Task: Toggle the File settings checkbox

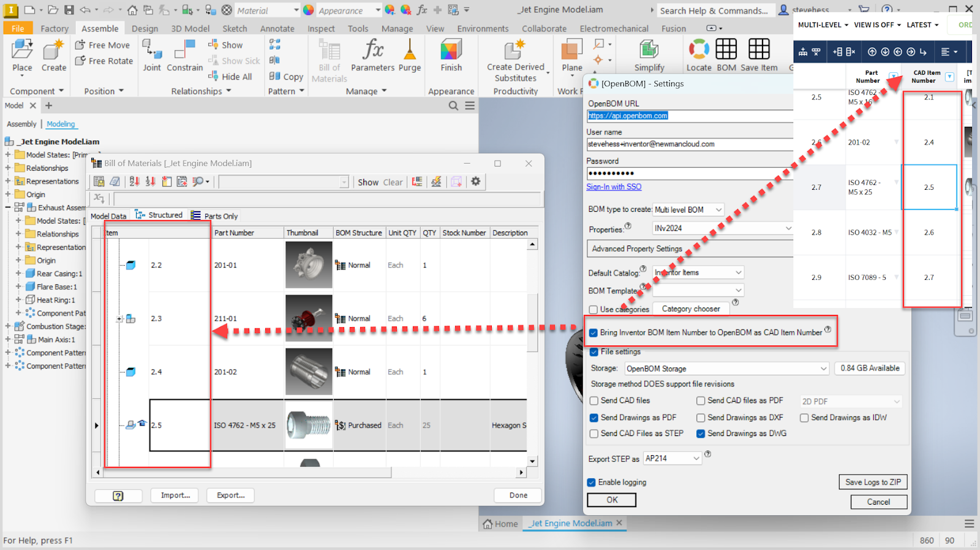Action: (x=594, y=352)
